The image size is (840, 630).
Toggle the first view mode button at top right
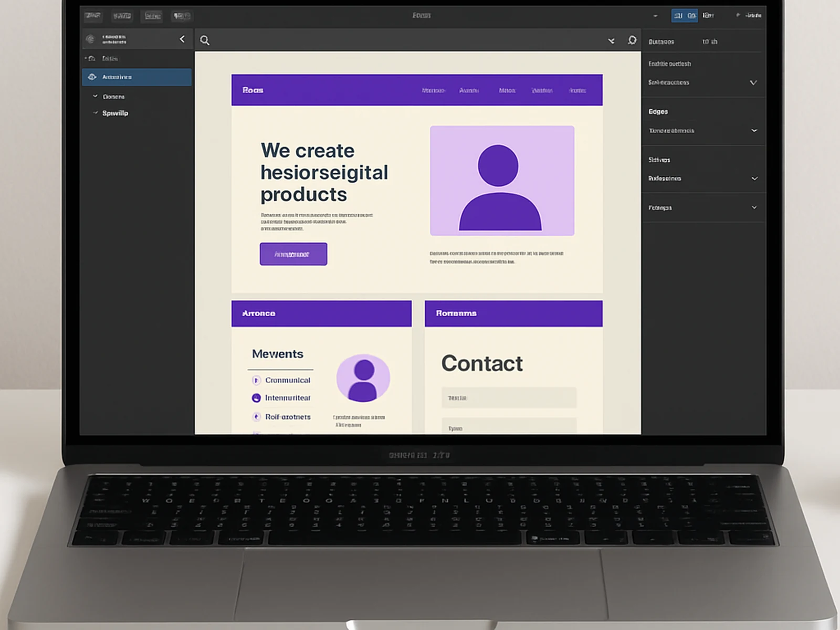(678, 15)
